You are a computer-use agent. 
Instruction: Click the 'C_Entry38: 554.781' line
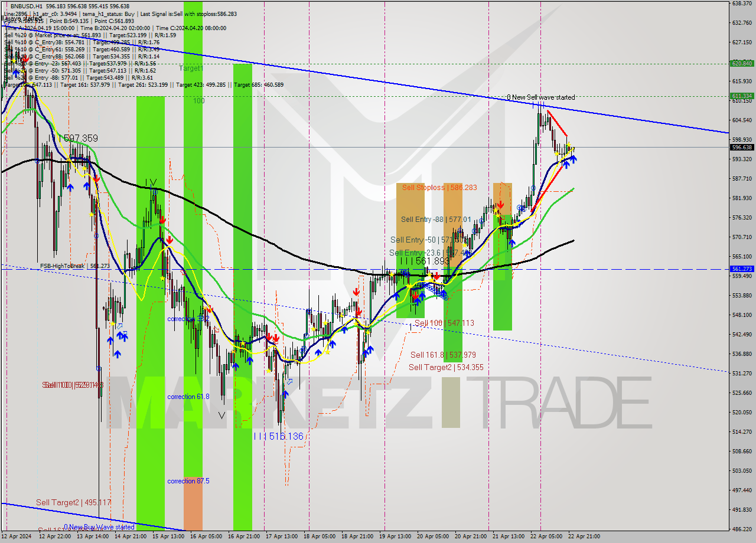82,42
